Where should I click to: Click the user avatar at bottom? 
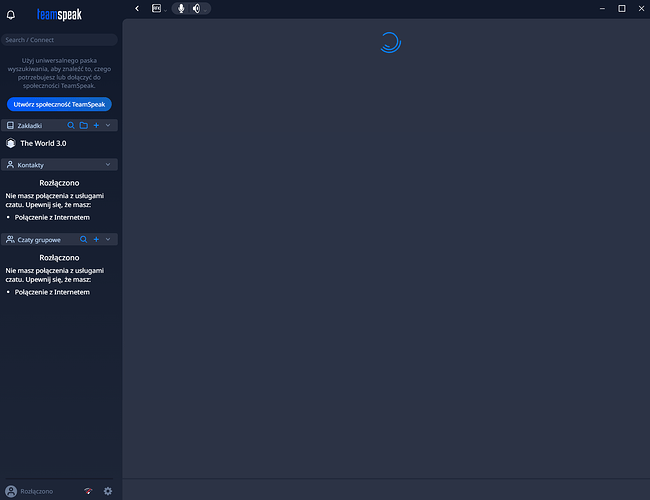click(x=11, y=491)
